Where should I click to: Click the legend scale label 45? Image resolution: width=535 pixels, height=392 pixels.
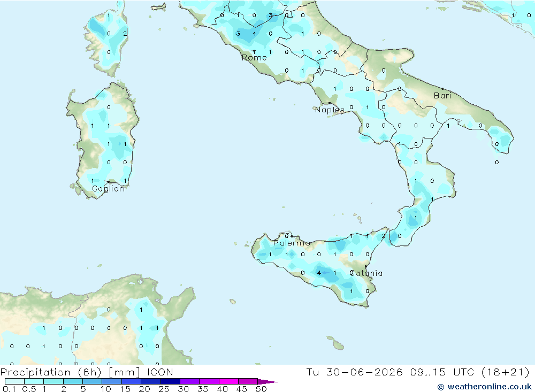(x=242, y=389)
